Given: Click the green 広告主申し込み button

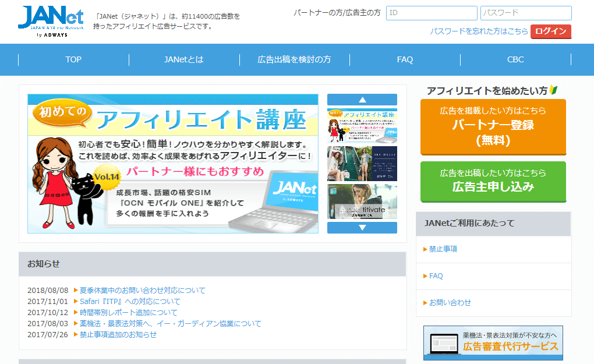Looking at the screenshot, I should click(x=493, y=182).
